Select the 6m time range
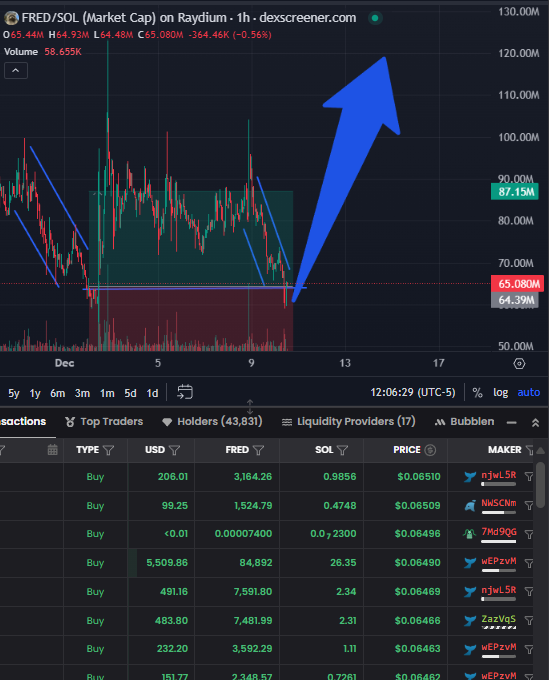Screen dimensions: 549x680 57,393
